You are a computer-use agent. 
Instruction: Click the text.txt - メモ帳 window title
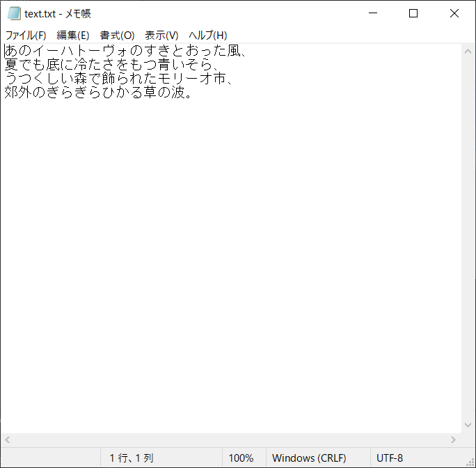pyautogui.click(x=58, y=14)
